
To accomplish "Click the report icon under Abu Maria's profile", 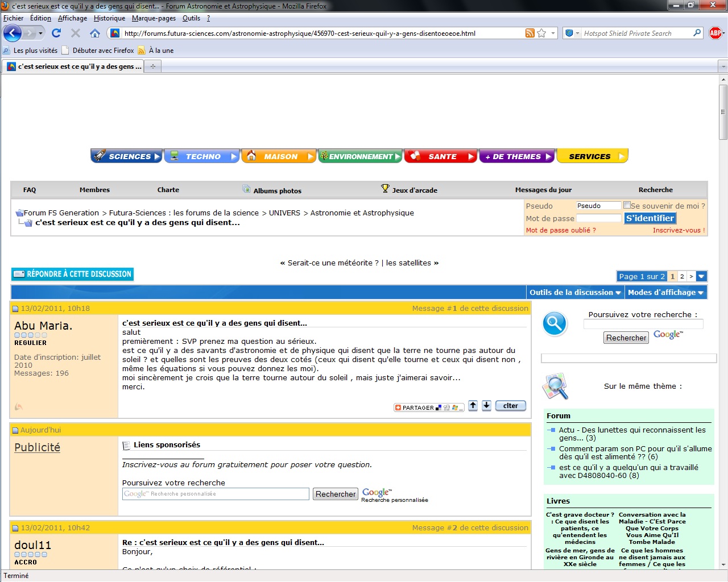I will 18,407.
